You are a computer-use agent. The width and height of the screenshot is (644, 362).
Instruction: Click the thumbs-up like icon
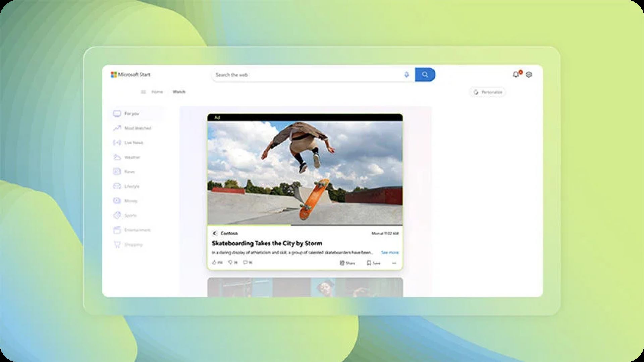click(215, 263)
